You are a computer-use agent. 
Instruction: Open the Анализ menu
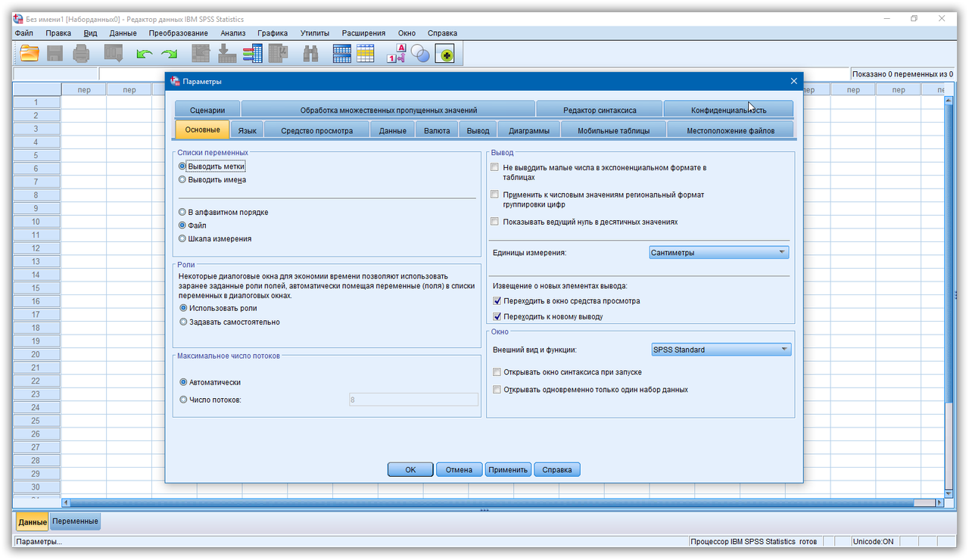pos(232,33)
